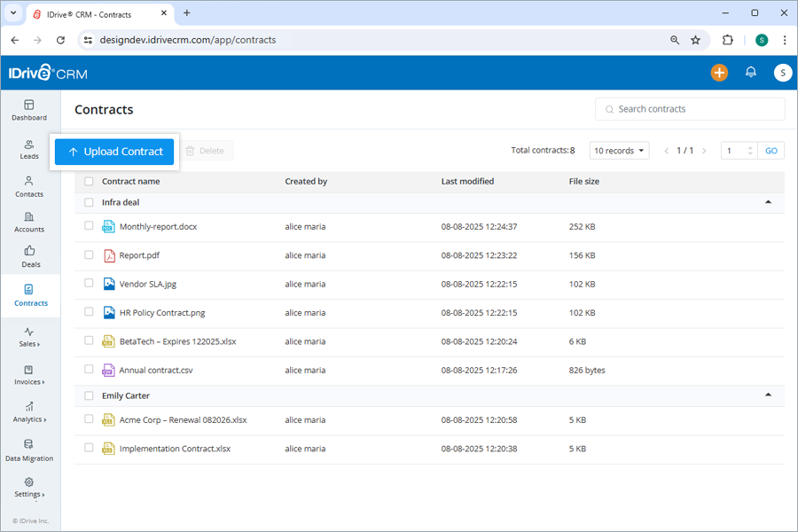Click the orange add (+) button
This screenshot has width=798, height=532.
click(719, 73)
